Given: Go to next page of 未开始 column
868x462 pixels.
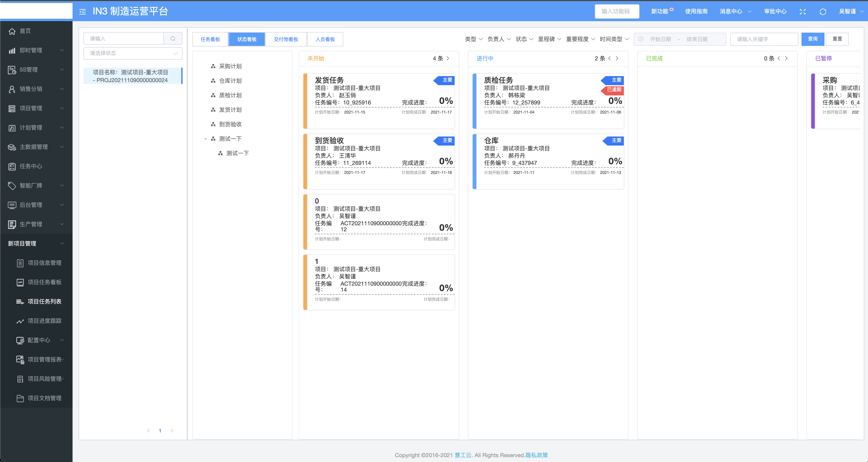Looking at the screenshot, I should 448,58.
